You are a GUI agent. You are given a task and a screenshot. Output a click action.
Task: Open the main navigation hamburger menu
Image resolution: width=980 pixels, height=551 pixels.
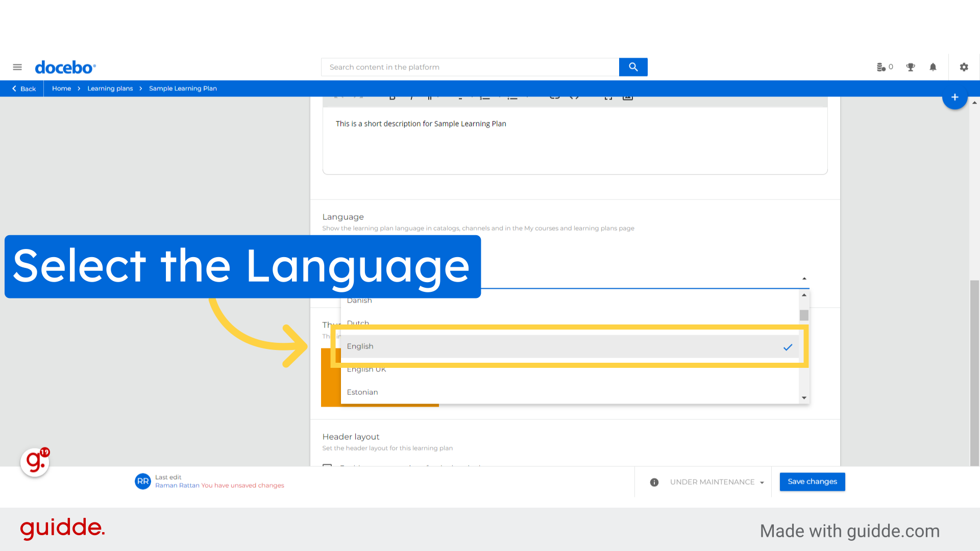click(x=17, y=67)
